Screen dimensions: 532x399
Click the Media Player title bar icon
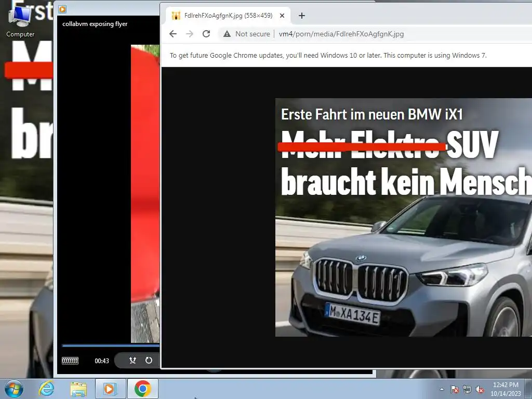[x=62, y=9]
